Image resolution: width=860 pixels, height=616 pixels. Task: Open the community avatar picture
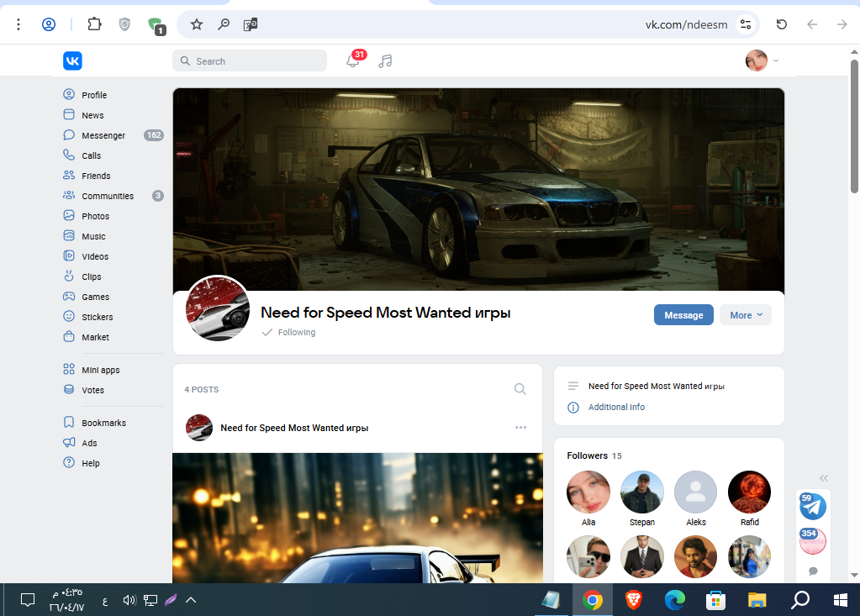point(218,308)
